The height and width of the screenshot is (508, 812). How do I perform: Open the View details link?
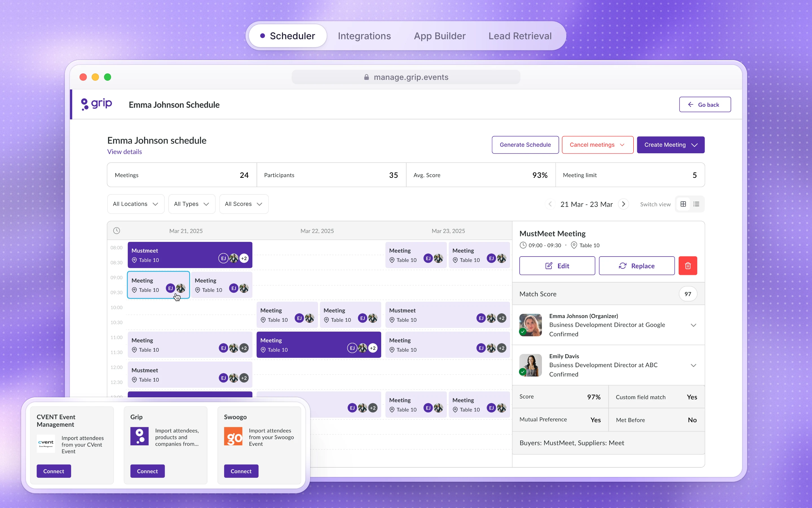(125, 152)
